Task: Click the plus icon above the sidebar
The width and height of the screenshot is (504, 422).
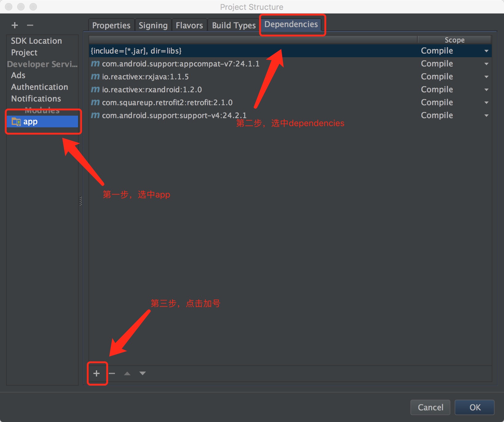Action: [14, 25]
